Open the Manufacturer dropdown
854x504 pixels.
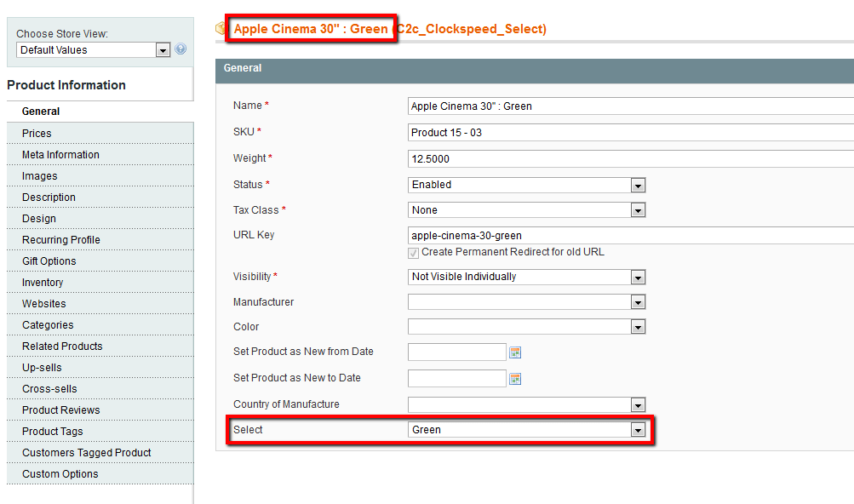(527, 302)
